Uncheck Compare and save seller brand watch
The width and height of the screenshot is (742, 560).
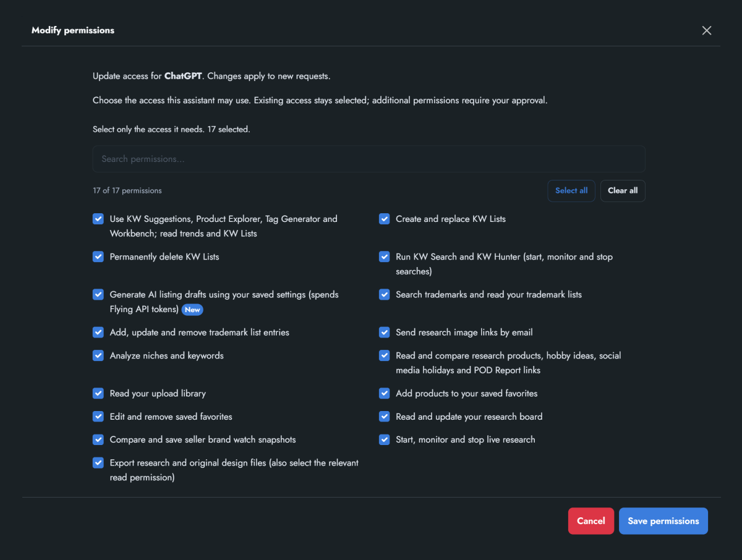98,439
